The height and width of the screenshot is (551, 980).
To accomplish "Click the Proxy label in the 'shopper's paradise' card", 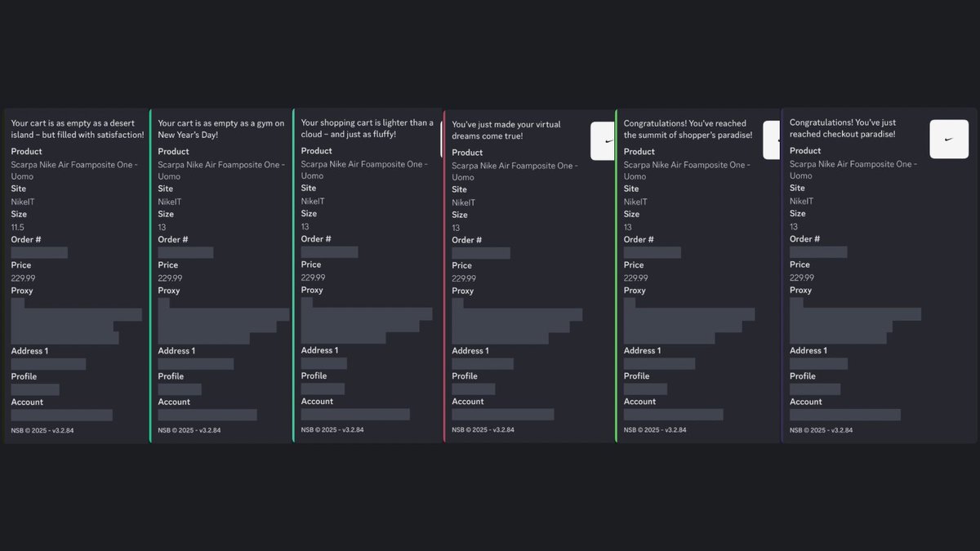I will point(635,291).
